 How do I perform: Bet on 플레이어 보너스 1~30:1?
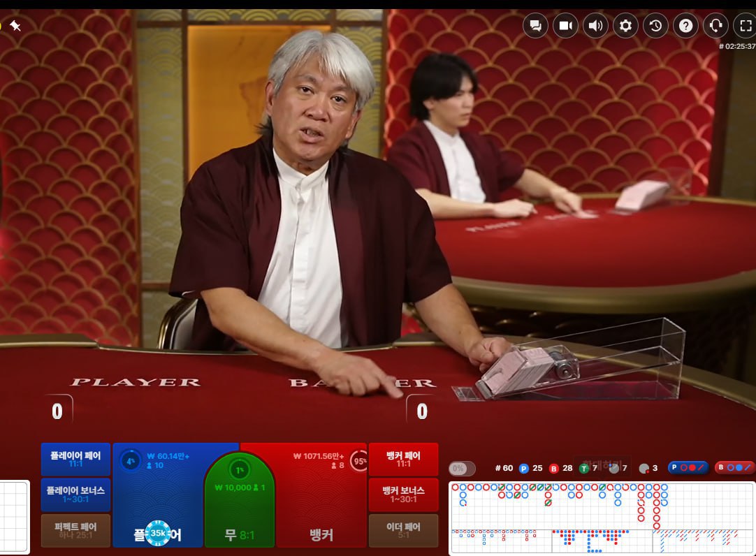(75, 495)
